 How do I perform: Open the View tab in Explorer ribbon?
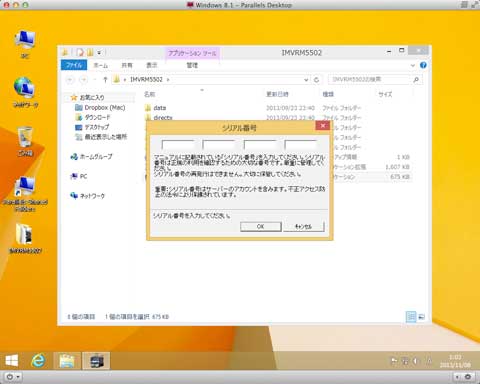[x=151, y=65]
